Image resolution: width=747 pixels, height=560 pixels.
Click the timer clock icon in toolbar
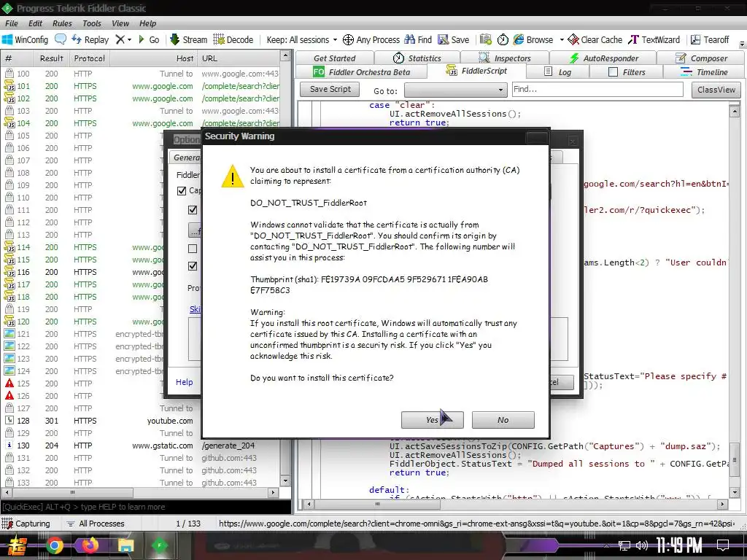click(x=503, y=39)
